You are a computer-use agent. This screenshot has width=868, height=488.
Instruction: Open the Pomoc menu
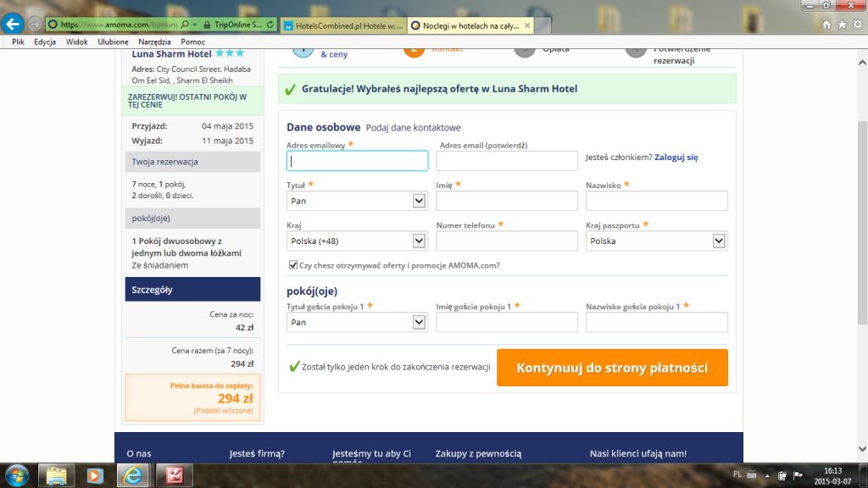point(192,42)
